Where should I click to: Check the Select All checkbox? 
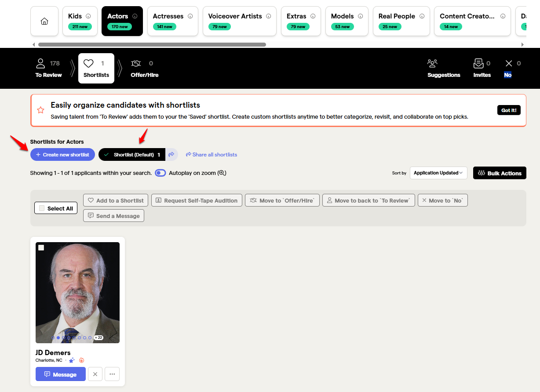(42, 208)
